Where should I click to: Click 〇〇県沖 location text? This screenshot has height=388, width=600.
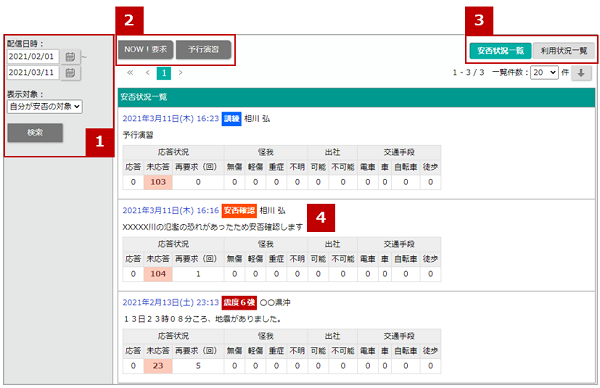(275, 303)
